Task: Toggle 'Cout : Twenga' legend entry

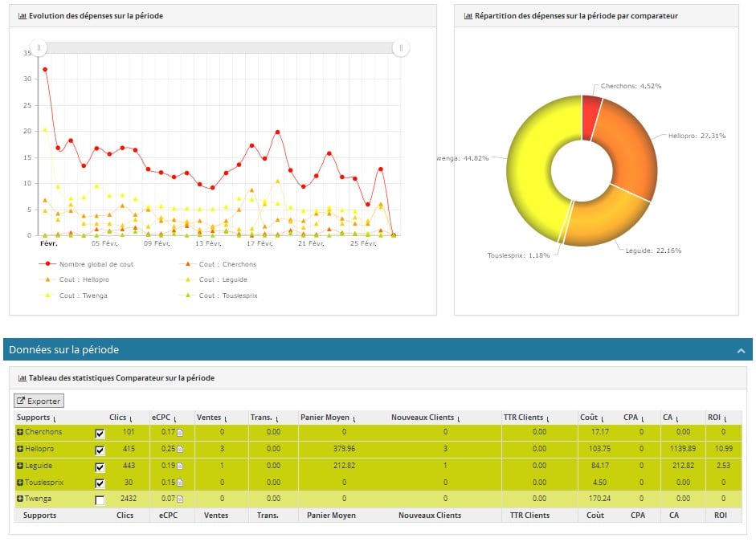Action: click(73, 295)
